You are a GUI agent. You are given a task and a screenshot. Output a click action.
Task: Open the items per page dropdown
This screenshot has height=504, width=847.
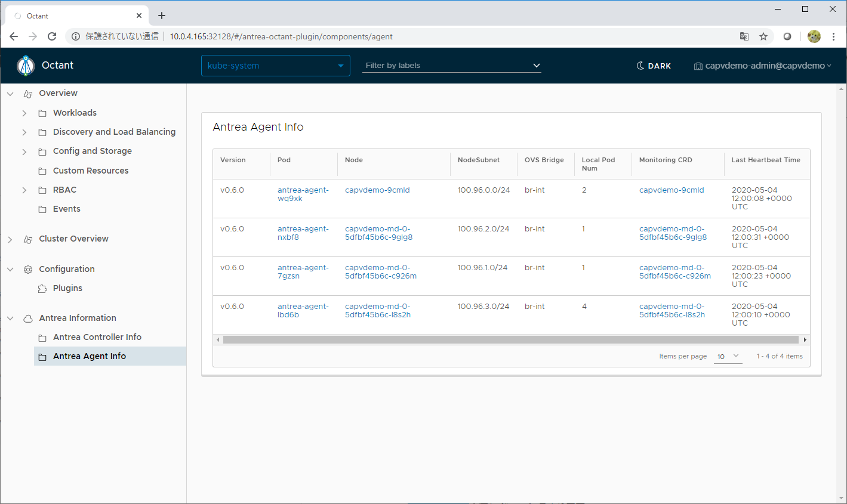728,356
